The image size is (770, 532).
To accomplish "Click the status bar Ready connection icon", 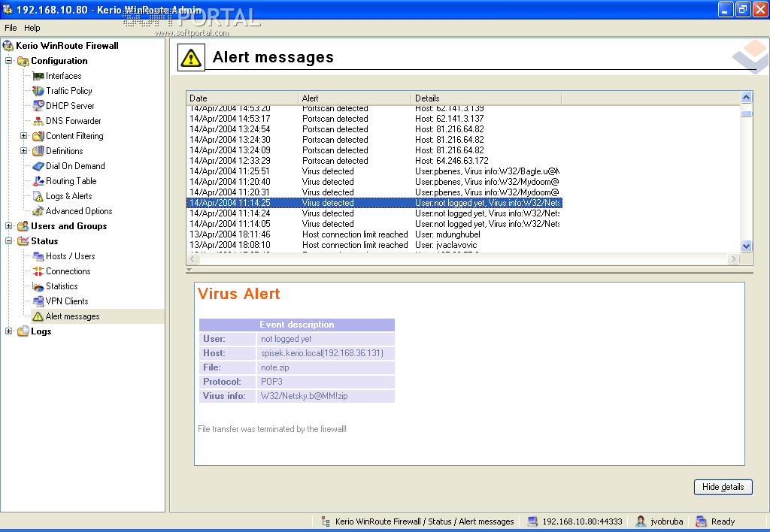I will [x=702, y=521].
